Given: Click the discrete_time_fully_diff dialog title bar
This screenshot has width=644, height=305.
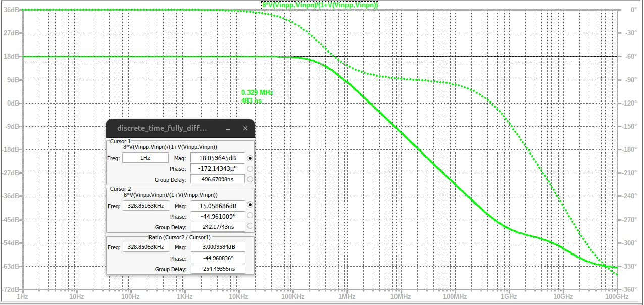Looking at the screenshot, I should click(180, 128).
